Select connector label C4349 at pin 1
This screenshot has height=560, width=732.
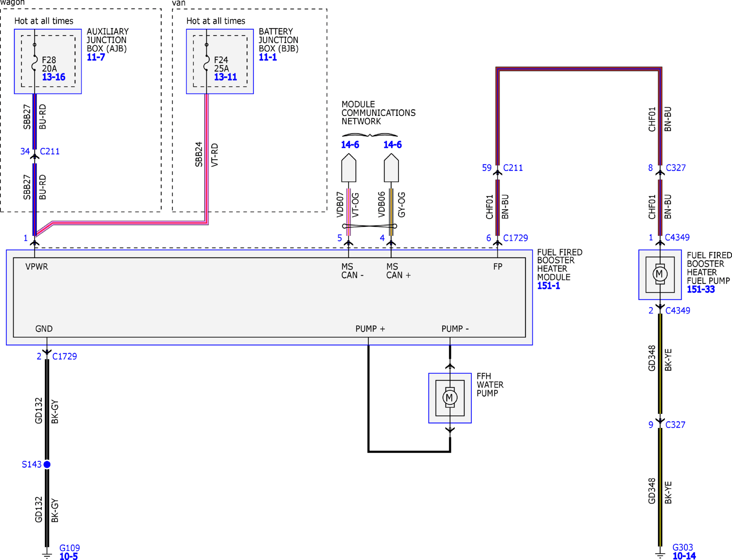[677, 237]
